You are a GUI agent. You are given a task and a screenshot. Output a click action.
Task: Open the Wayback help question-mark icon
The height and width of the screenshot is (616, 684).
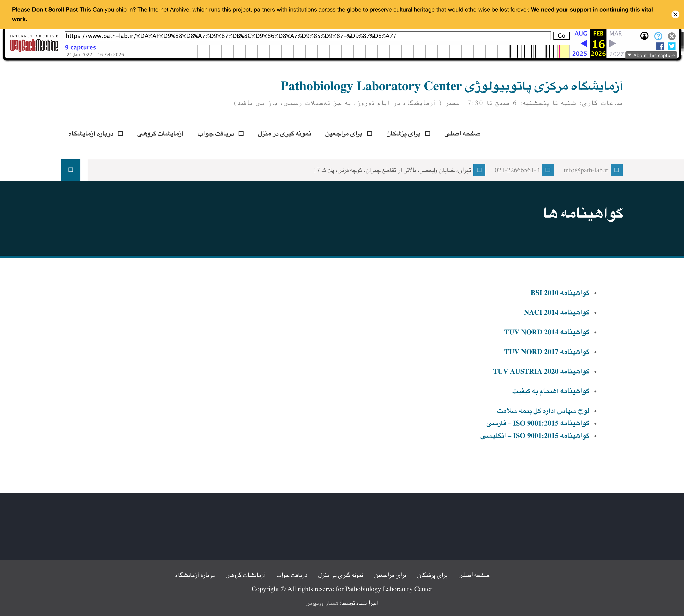[x=658, y=36]
